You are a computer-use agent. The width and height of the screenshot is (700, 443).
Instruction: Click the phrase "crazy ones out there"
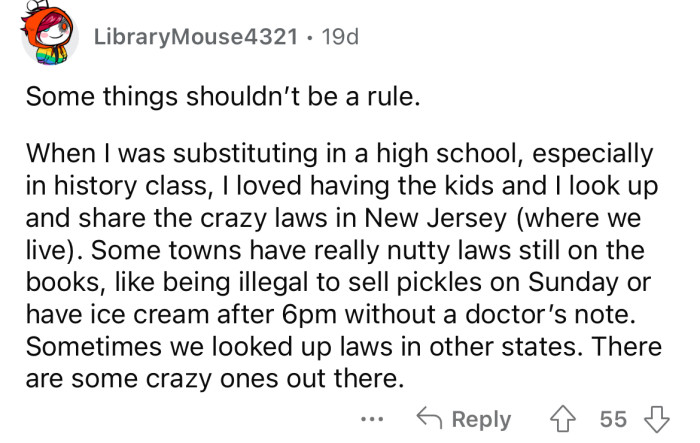[x=292, y=379]
